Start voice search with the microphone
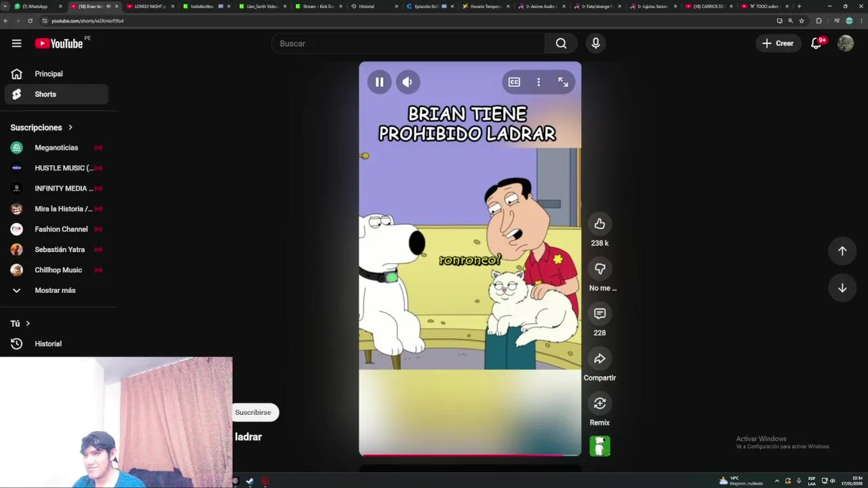Image resolution: width=868 pixels, height=488 pixels. coord(595,43)
